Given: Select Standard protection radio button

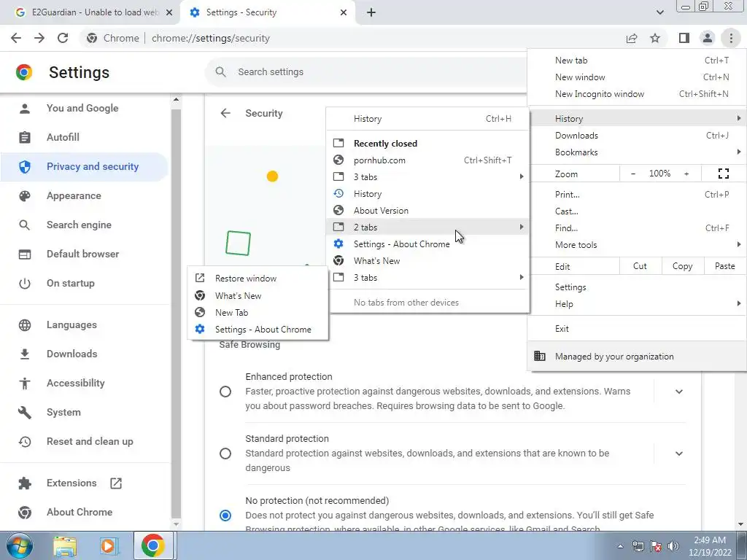Looking at the screenshot, I should click(x=225, y=454).
